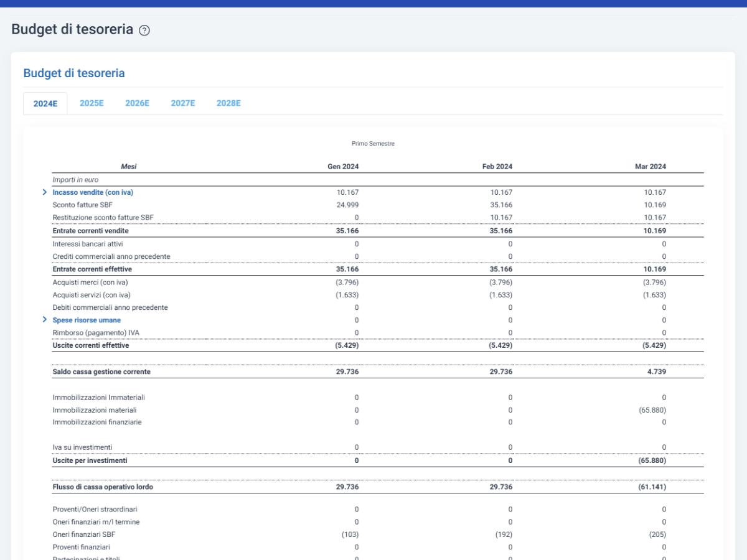The image size is (747, 560).
Task: Select Uscite correnti effettive row label
Action: pyautogui.click(x=91, y=345)
